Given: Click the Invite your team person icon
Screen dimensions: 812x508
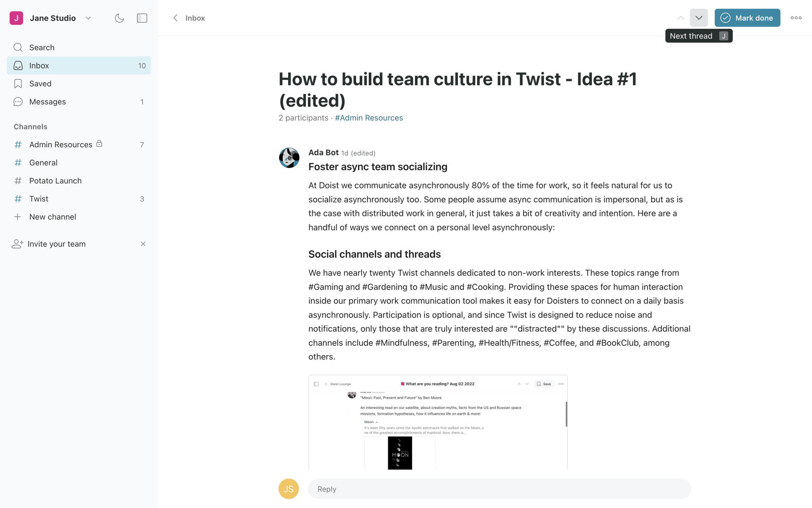Looking at the screenshot, I should click(17, 244).
